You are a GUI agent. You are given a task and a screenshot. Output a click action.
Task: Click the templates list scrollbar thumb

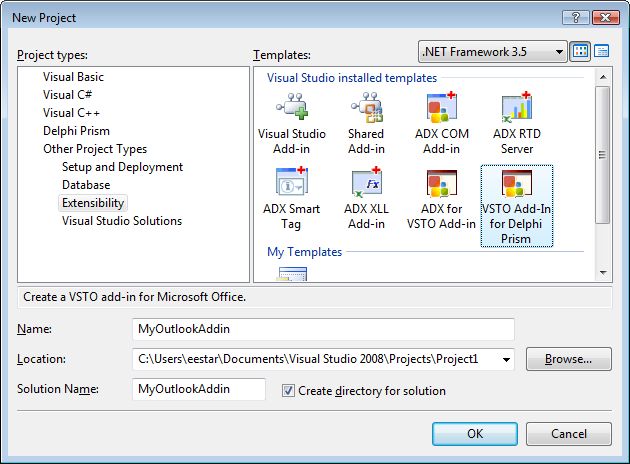pos(603,155)
